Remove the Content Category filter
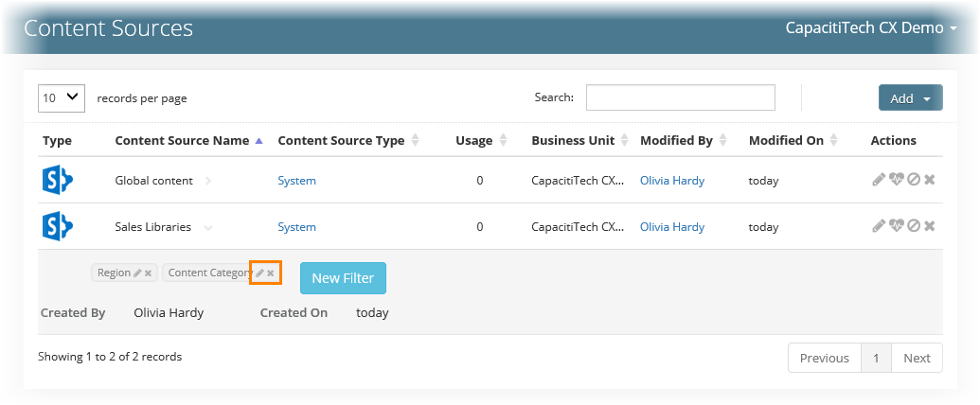 coord(271,273)
